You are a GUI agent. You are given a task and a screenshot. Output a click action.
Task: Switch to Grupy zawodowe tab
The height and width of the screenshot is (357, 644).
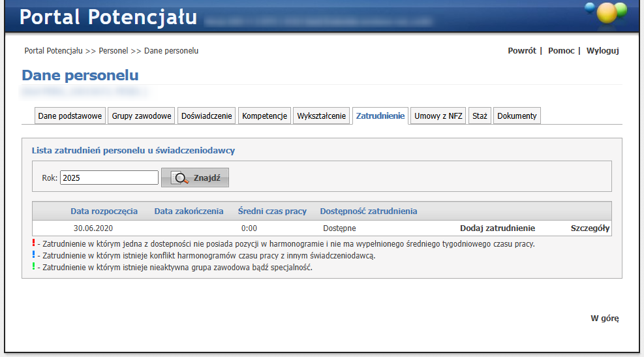tap(142, 116)
